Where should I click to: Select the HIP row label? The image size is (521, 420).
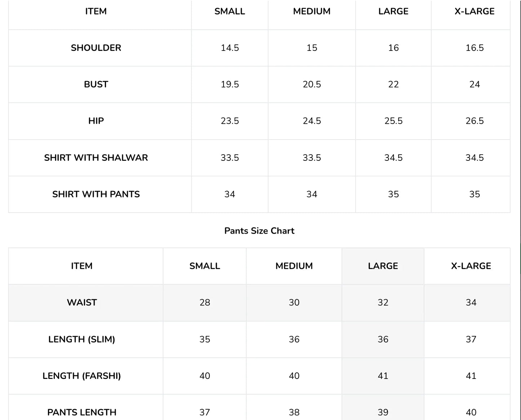click(x=96, y=121)
